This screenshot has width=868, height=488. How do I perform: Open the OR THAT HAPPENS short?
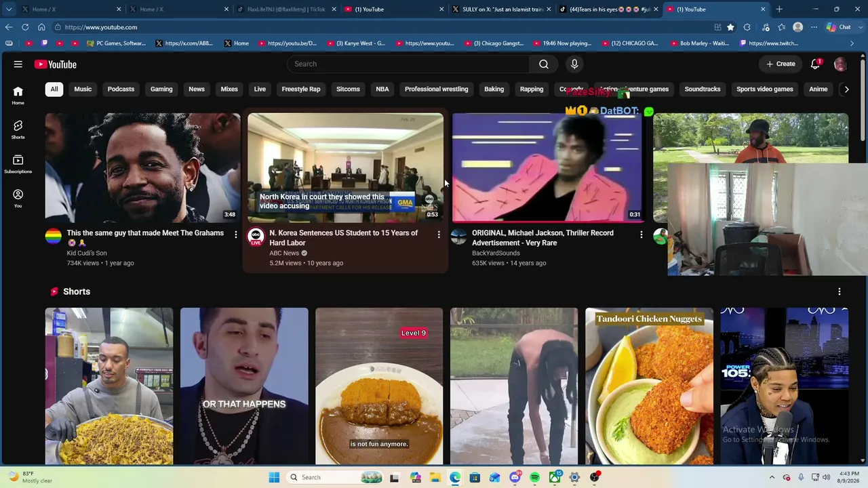coord(244,386)
